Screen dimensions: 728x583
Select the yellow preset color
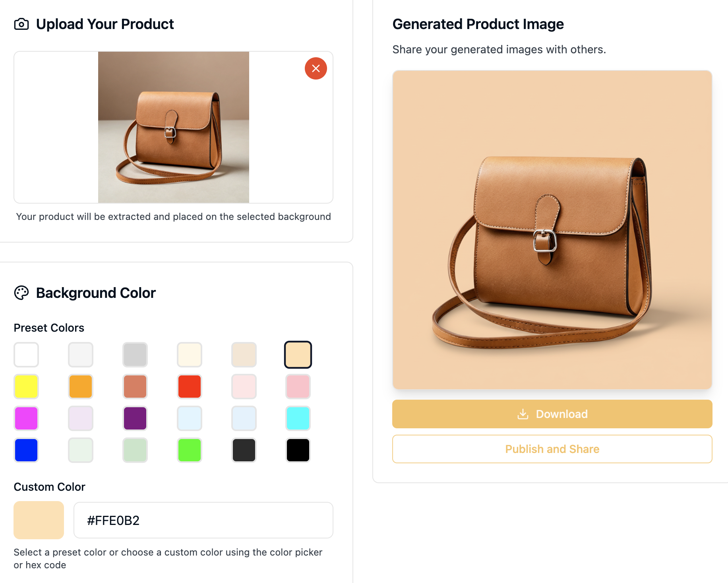click(26, 386)
